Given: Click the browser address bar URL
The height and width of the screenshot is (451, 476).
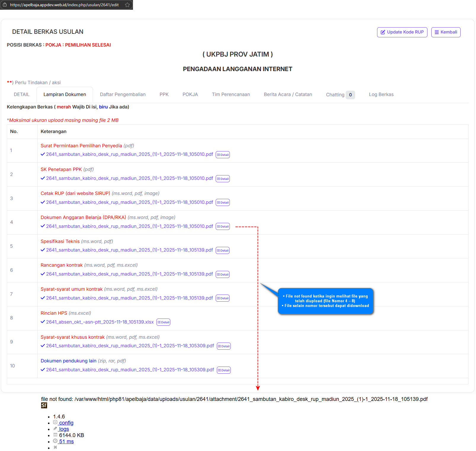Looking at the screenshot, I should 64,5.
